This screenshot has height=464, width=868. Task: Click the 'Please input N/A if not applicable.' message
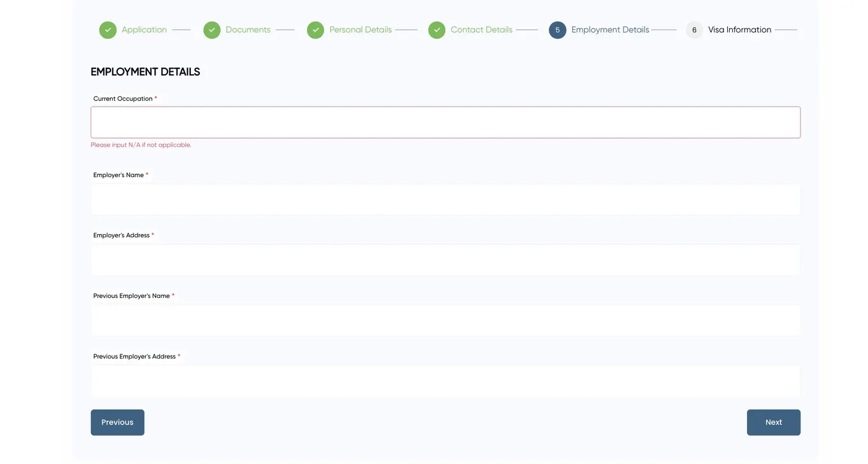point(141,145)
